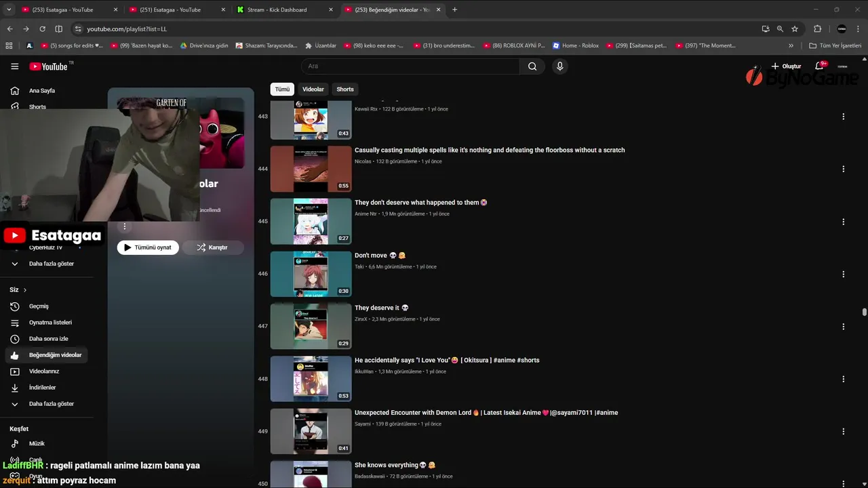The image size is (868, 488).
Task: Open the notifications bell
Action: 820,66
